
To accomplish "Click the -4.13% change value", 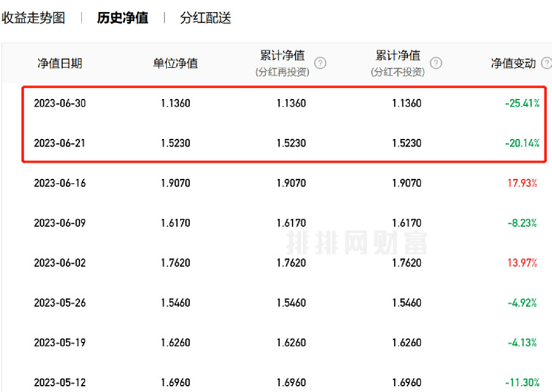I will (x=522, y=343).
